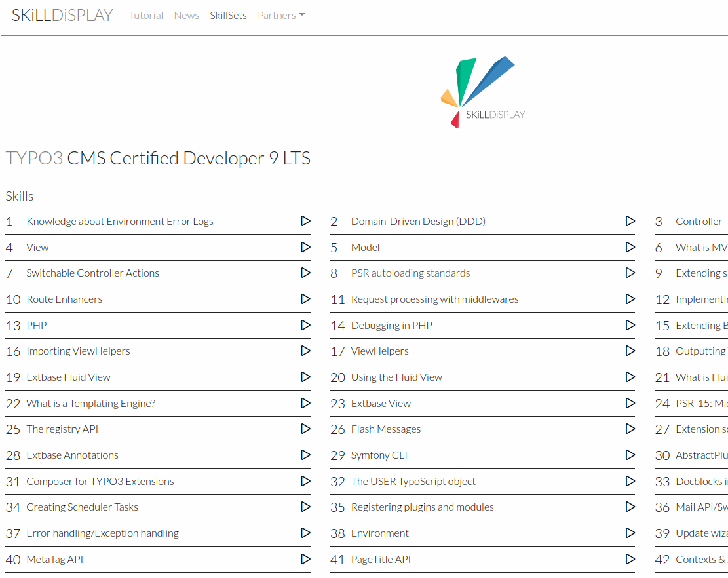Open the Request processing with middlewares skill
This screenshot has width=728, height=578.
pyautogui.click(x=434, y=299)
